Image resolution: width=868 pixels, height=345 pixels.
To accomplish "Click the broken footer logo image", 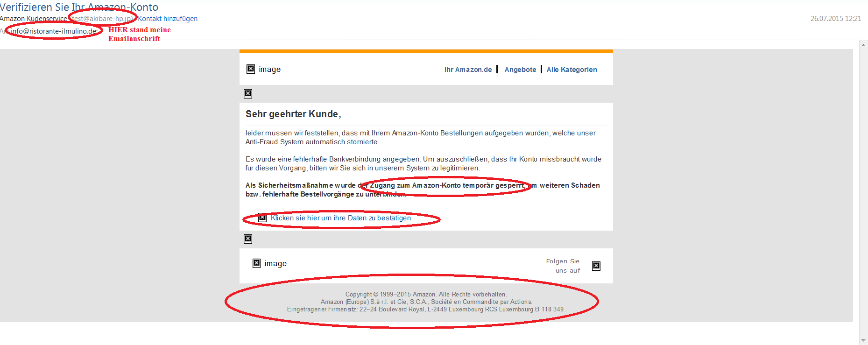I will 257,263.
